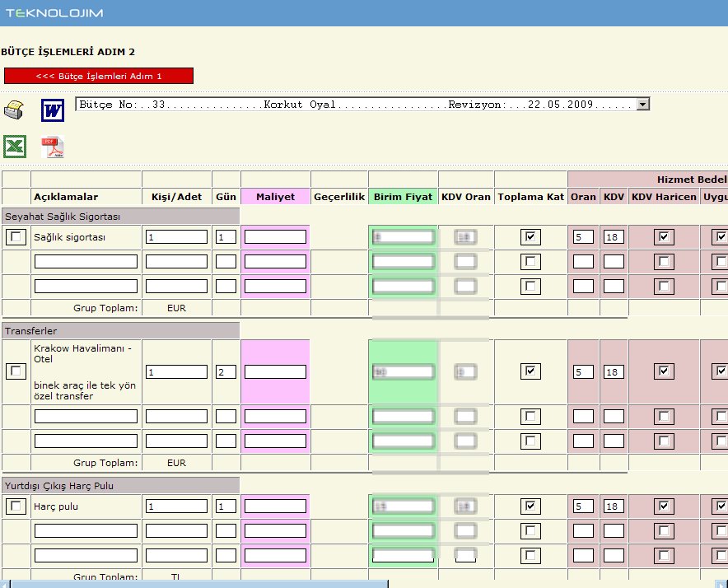Click Kişi/Adet field in Krakow transfer row
728x588 pixels.
click(176, 372)
